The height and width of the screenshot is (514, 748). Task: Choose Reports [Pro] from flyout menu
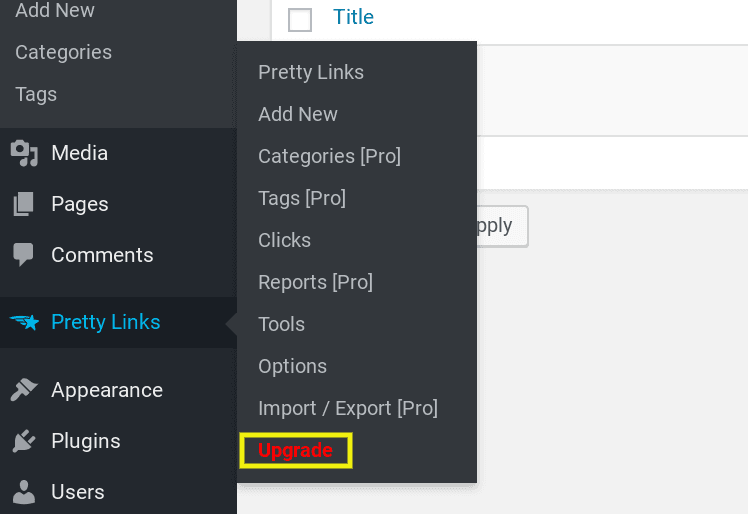(315, 283)
